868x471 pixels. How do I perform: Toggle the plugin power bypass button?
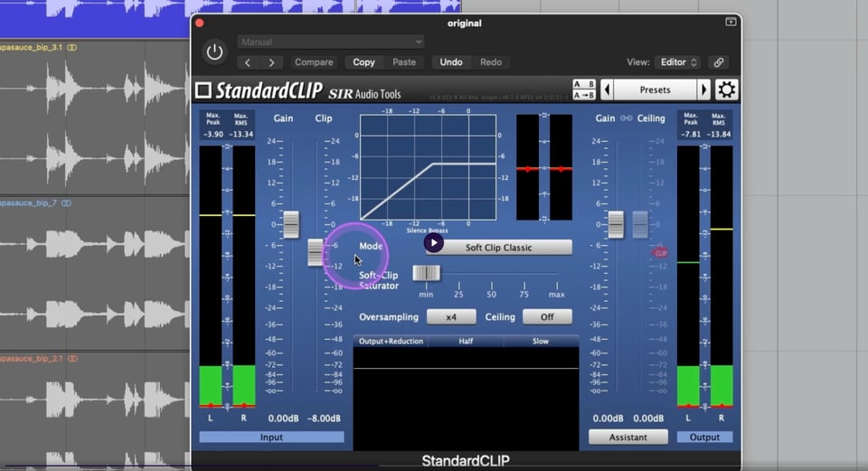point(214,52)
